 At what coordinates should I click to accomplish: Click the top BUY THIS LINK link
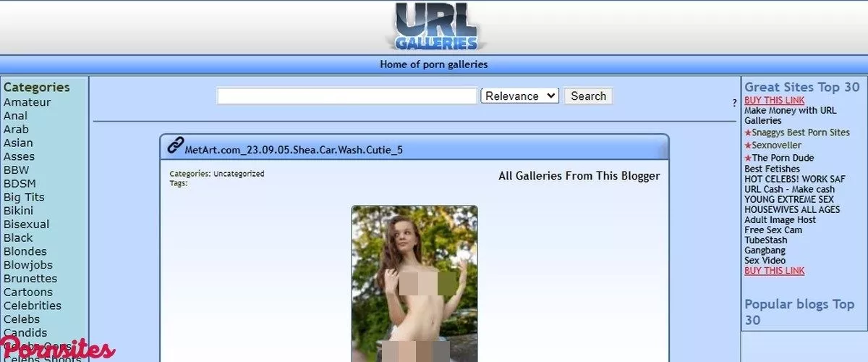pyautogui.click(x=774, y=100)
